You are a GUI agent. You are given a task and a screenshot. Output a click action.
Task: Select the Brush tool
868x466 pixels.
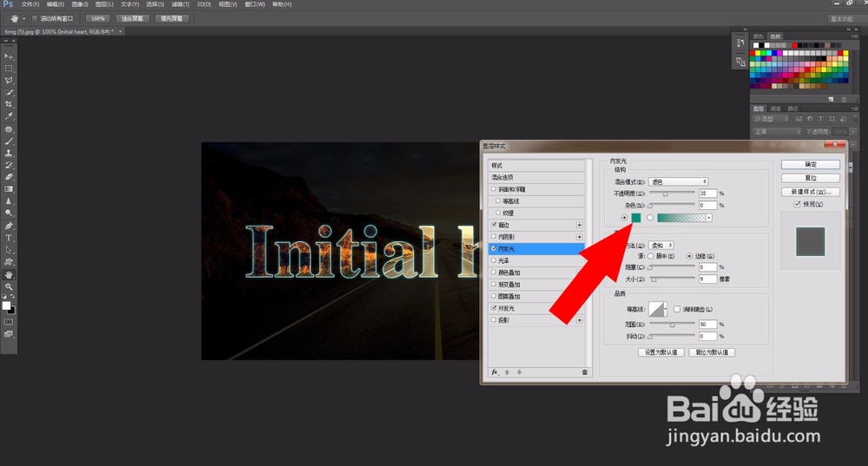pyautogui.click(x=9, y=141)
